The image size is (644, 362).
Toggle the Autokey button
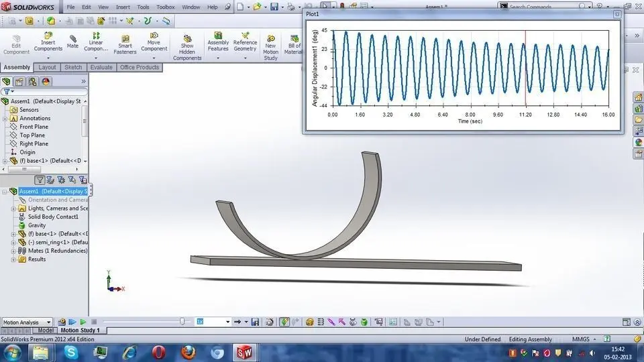coord(284,322)
